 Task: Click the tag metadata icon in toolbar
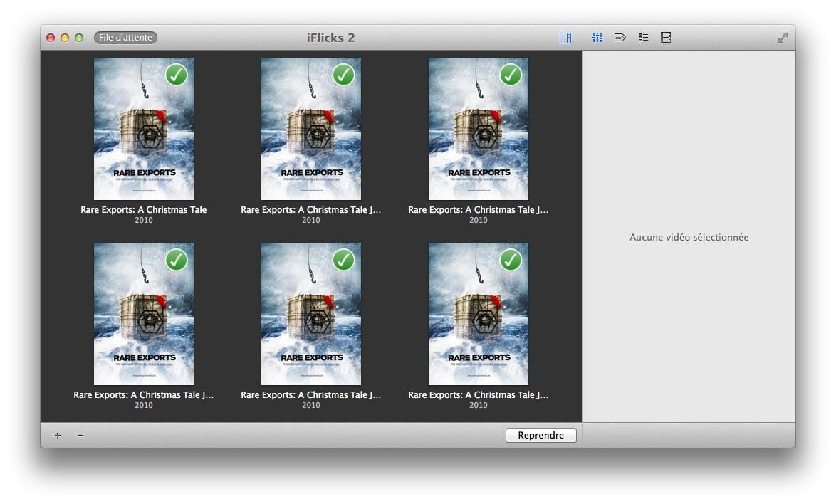click(x=620, y=38)
